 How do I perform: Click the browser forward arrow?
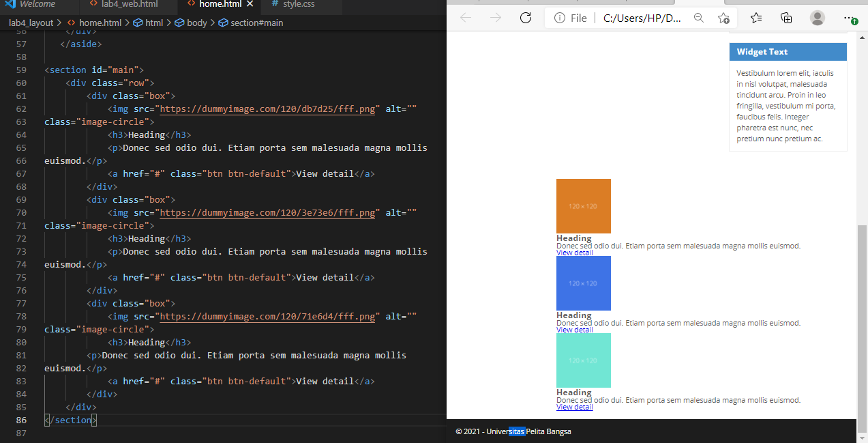(495, 18)
